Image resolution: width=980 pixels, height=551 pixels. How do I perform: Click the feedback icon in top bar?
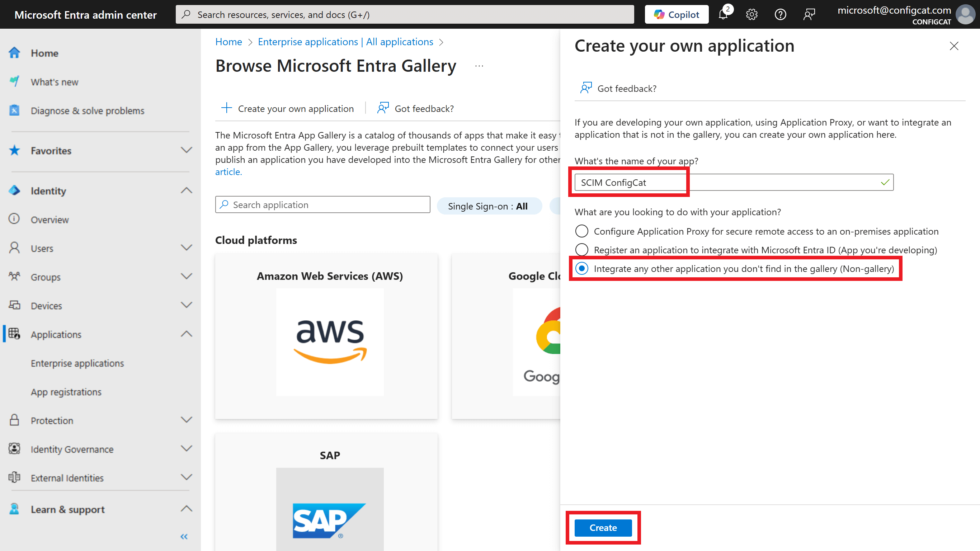coord(809,14)
